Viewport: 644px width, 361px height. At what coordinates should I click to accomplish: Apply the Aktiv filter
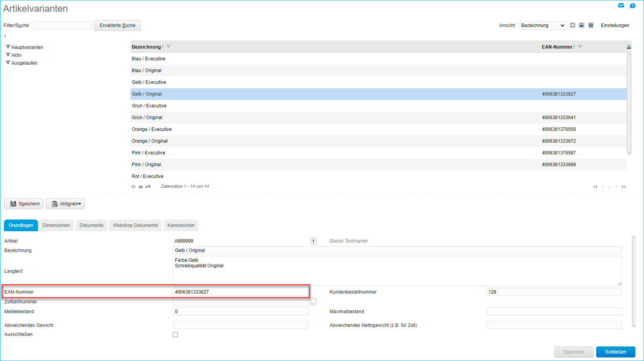[x=14, y=55]
